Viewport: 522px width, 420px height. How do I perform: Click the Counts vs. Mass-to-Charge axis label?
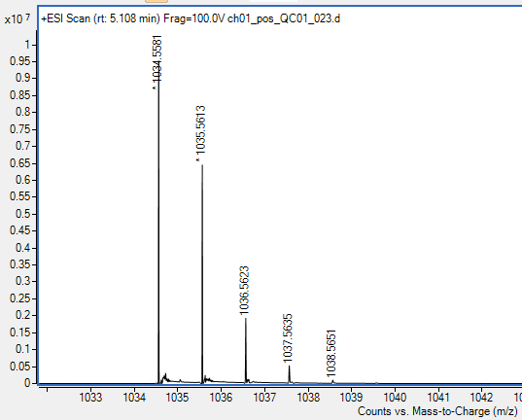click(x=437, y=411)
